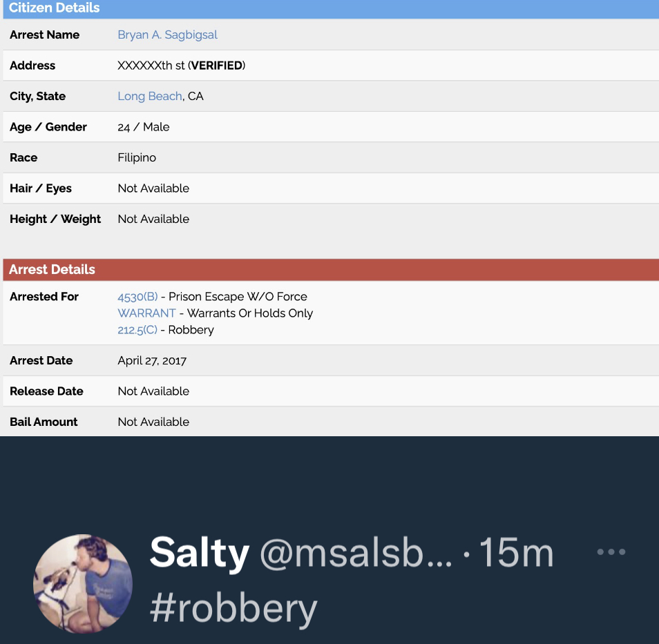Click the WARRANT charge link
The height and width of the screenshot is (644, 659).
point(146,313)
